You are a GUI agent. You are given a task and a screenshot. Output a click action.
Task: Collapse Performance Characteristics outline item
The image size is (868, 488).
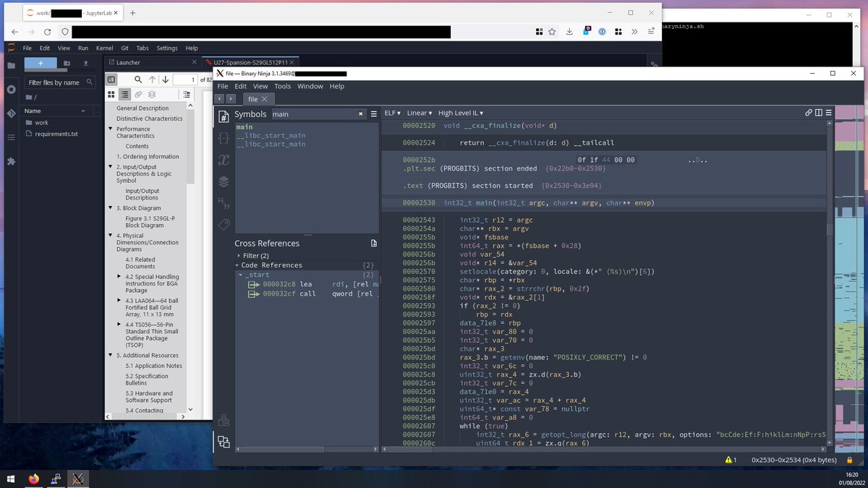[110, 129]
